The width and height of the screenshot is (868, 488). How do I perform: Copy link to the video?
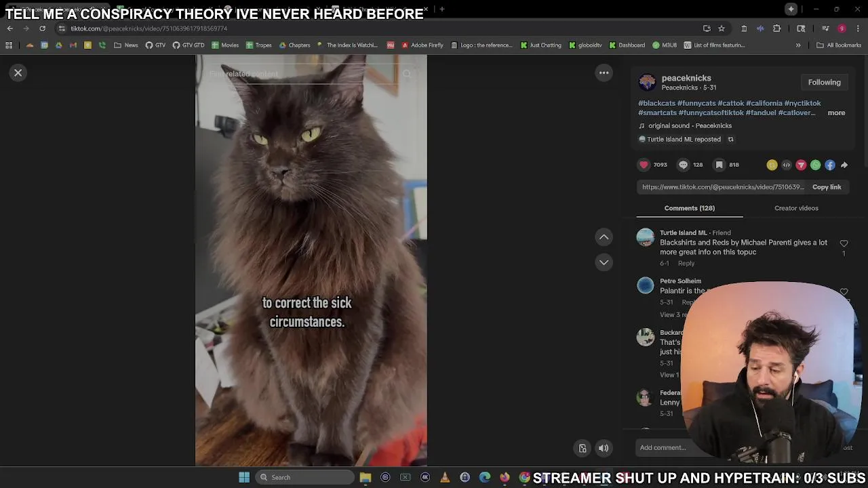827,187
